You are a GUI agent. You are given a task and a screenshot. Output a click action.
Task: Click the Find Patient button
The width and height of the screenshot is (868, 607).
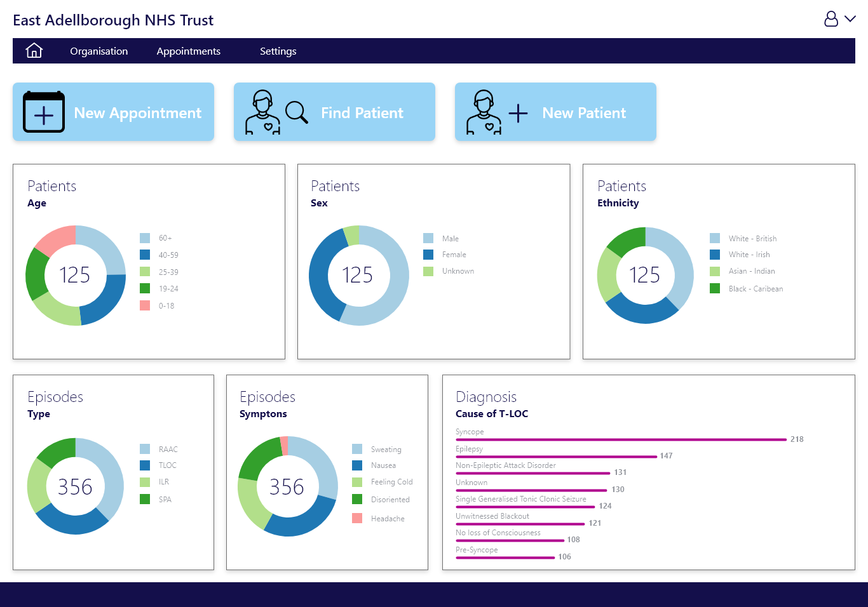point(334,112)
